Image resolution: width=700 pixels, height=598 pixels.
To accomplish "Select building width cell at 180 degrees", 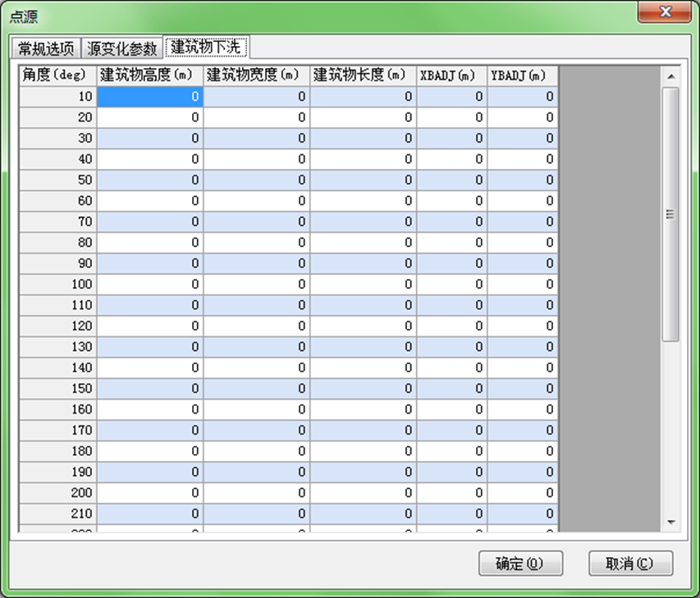I will pyautogui.click(x=256, y=451).
